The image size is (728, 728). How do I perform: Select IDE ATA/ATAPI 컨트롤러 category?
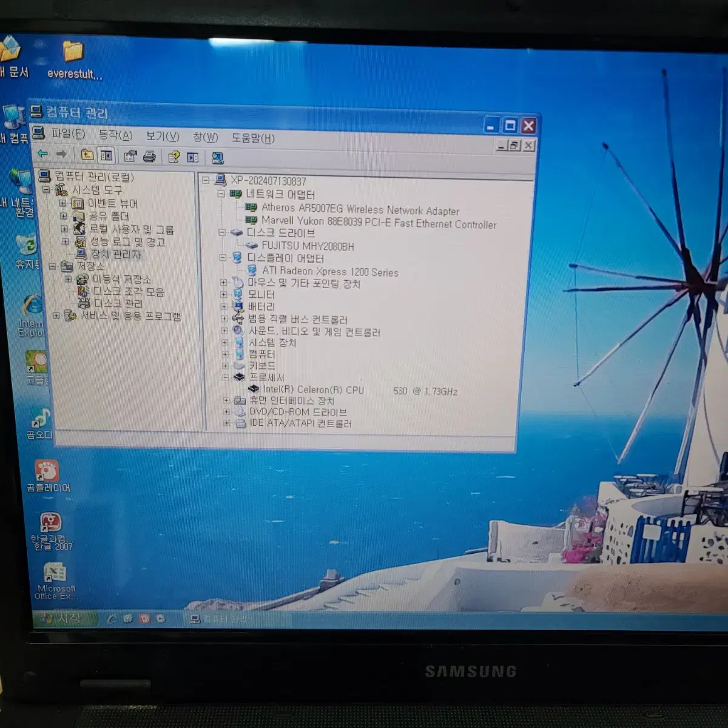[x=300, y=423]
